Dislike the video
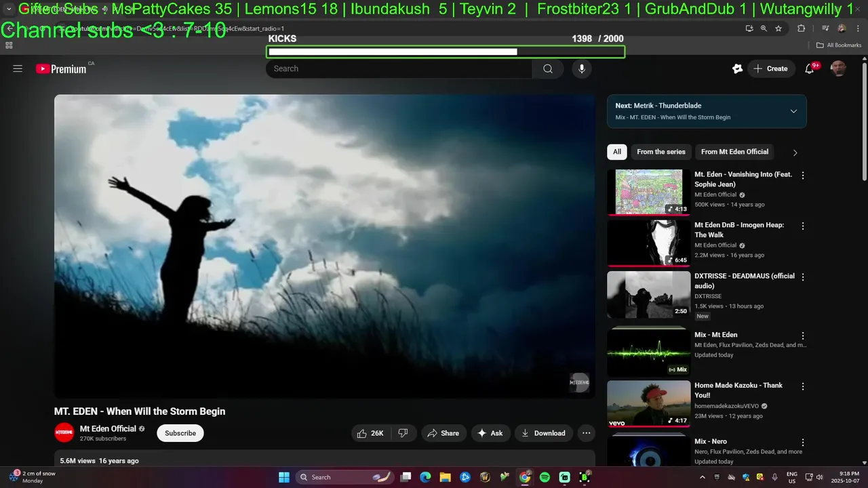 [x=403, y=433]
